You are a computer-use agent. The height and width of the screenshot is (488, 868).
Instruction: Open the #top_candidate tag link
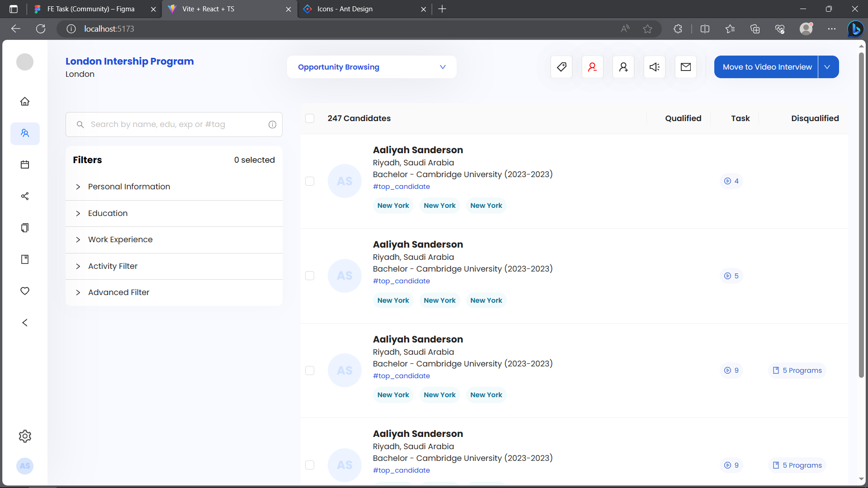[x=401, y=186]
